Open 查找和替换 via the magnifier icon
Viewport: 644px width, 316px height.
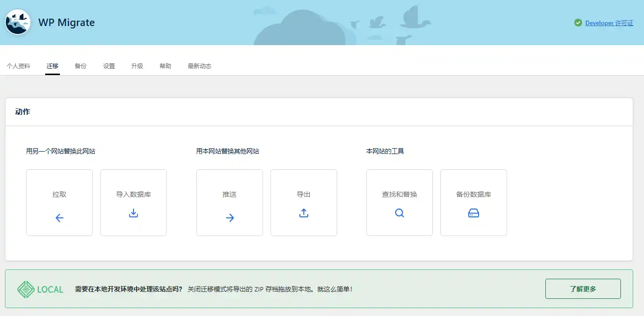pyautogui.click(x=399, y=213)
